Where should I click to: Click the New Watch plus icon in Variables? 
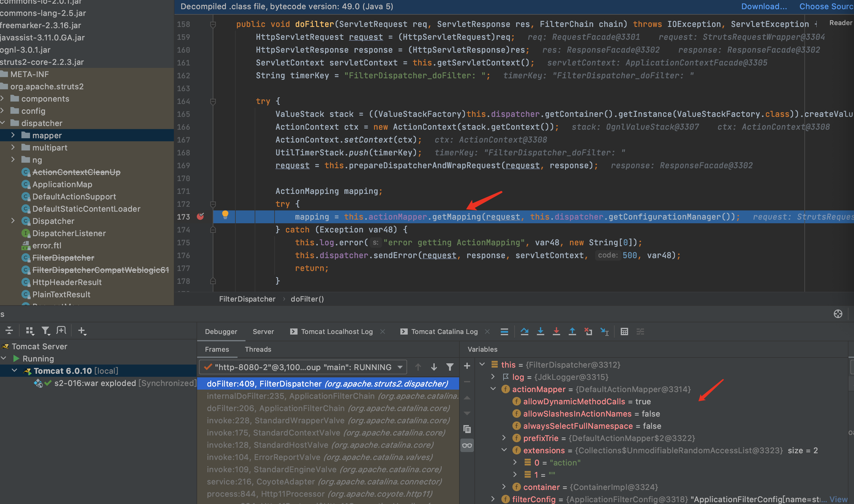point(467,366)
